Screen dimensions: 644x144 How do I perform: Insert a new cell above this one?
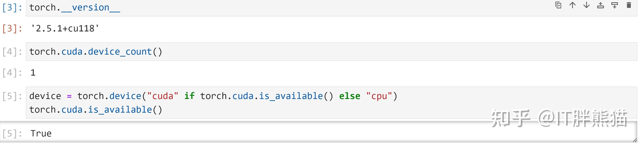601,5
